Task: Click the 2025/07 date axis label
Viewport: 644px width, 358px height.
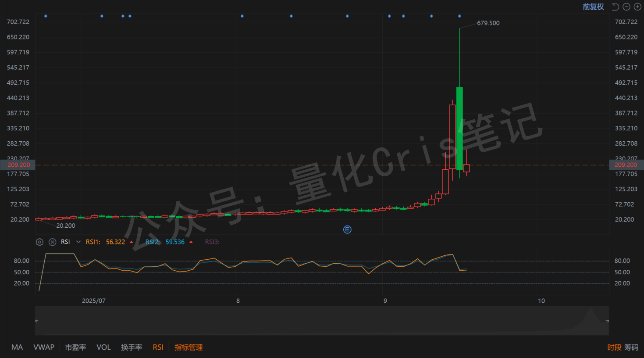Action: (94, 301)
